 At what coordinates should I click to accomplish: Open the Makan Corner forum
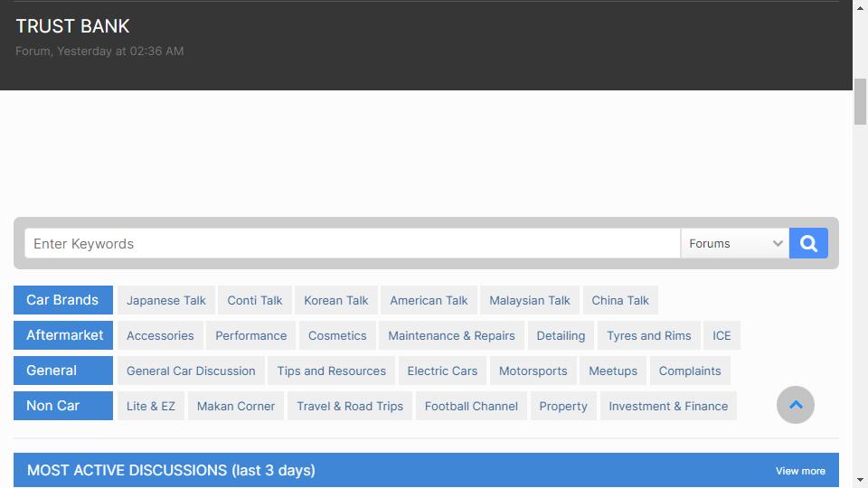point(236,406)
